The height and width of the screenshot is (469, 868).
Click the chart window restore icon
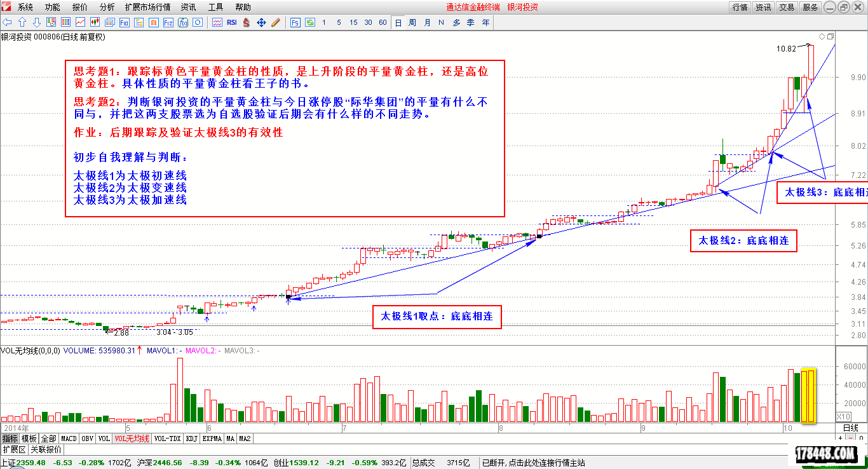830,36
